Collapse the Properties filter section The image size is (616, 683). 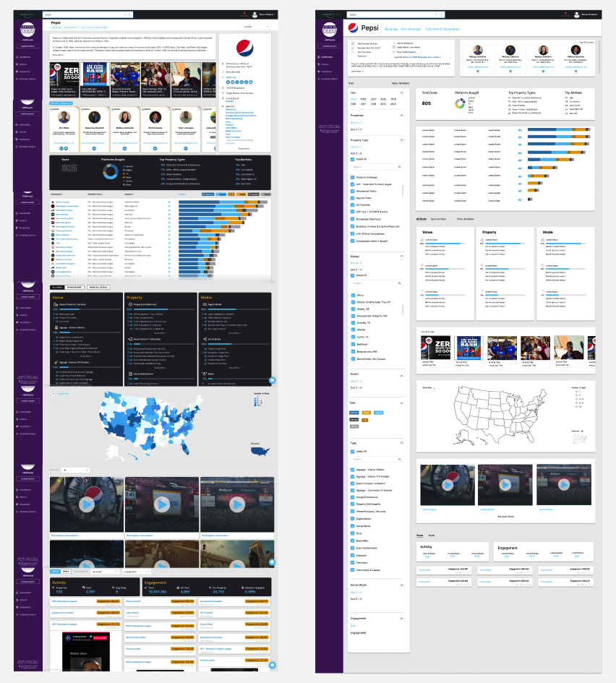(x=401, y=116)
